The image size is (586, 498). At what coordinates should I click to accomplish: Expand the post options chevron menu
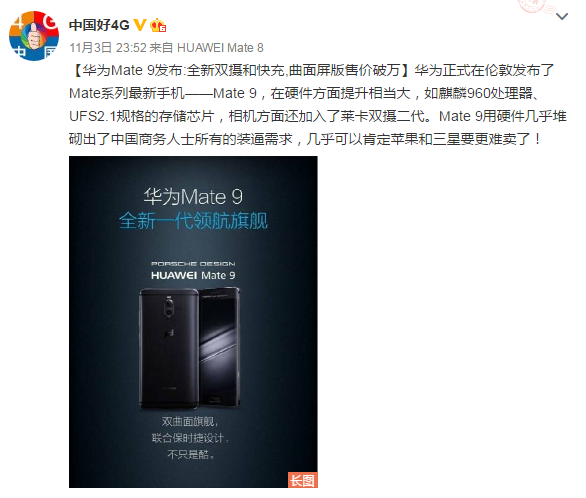point(562,16)
